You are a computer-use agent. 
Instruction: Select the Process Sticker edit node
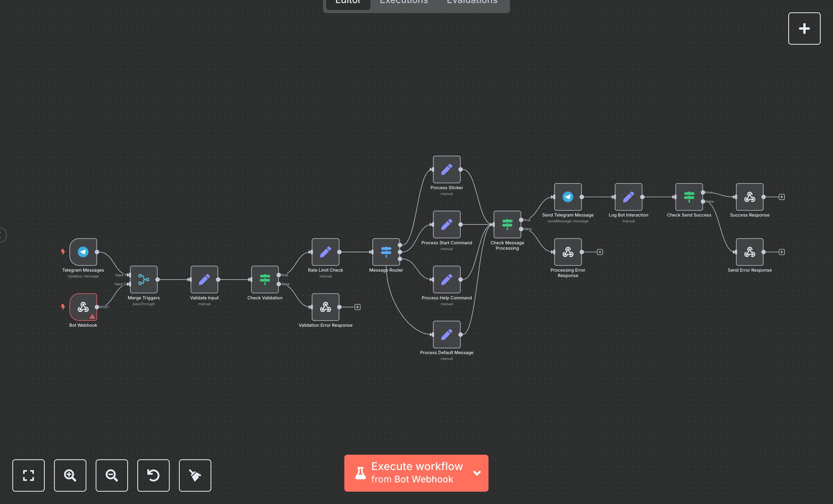coord(447,170)
